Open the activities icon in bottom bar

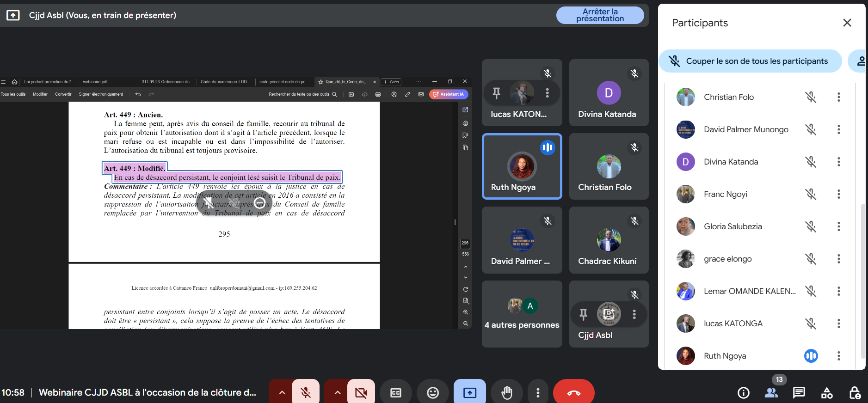pos(827,393)
